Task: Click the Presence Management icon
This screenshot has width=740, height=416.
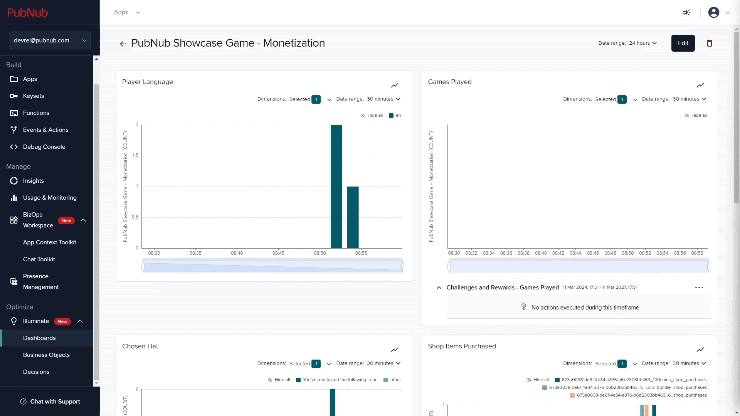Action: tap(14, 281)
